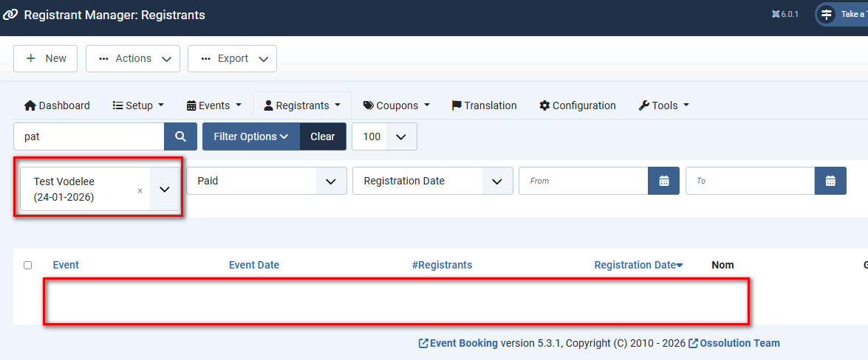Click into the search text field
The height and width of the screenshot is (360, 868).
coord(89,136)
